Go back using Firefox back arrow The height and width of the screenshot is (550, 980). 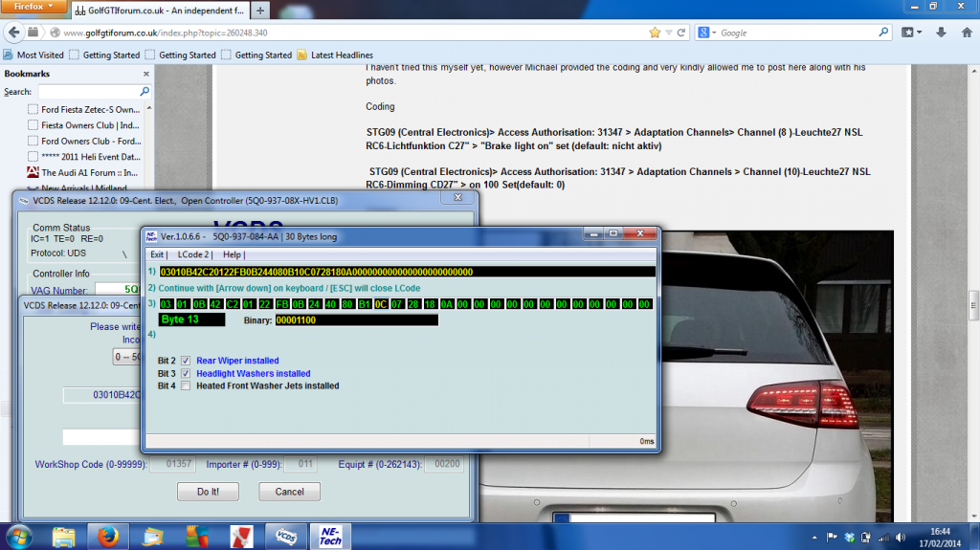(13, 33)
